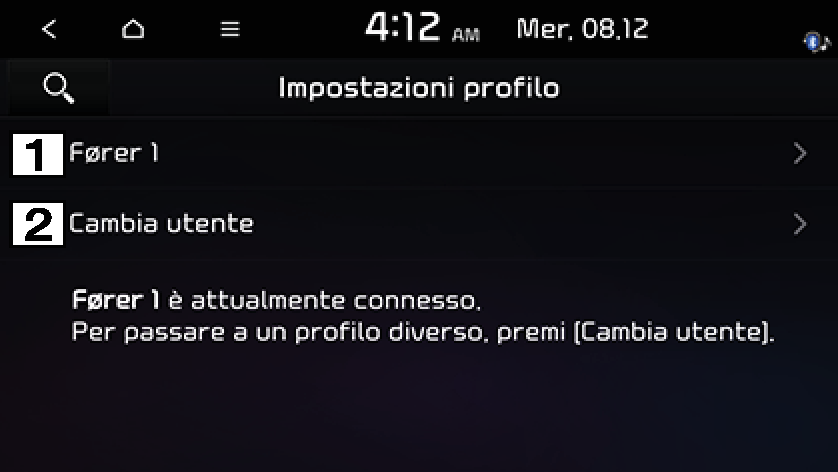Click the 'attualmente connesso' message line
The width and height of the screenshot is (838, 472).
coord(276,300)
